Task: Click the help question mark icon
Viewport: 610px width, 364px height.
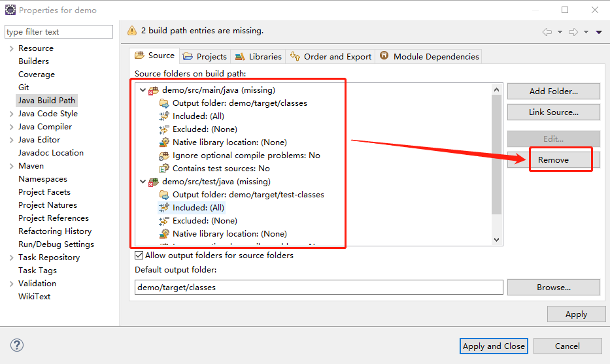Action: [17, 345]
